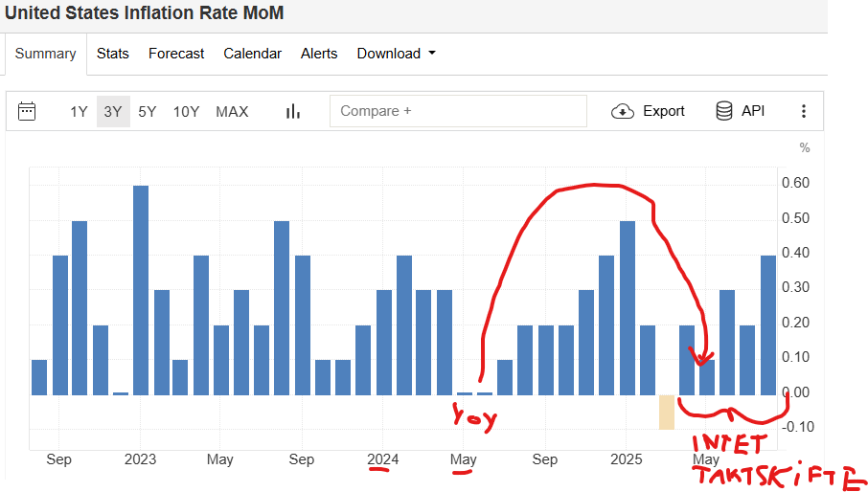Expand the Download dropdown menu
This screenshot has width=868, height=492.
pyautogui.click(x=396, y=54)
